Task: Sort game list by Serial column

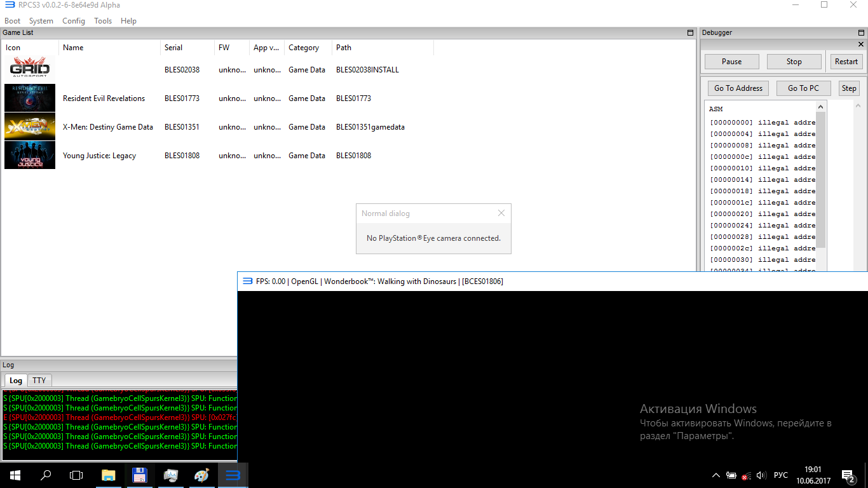Action: (173, 48)
